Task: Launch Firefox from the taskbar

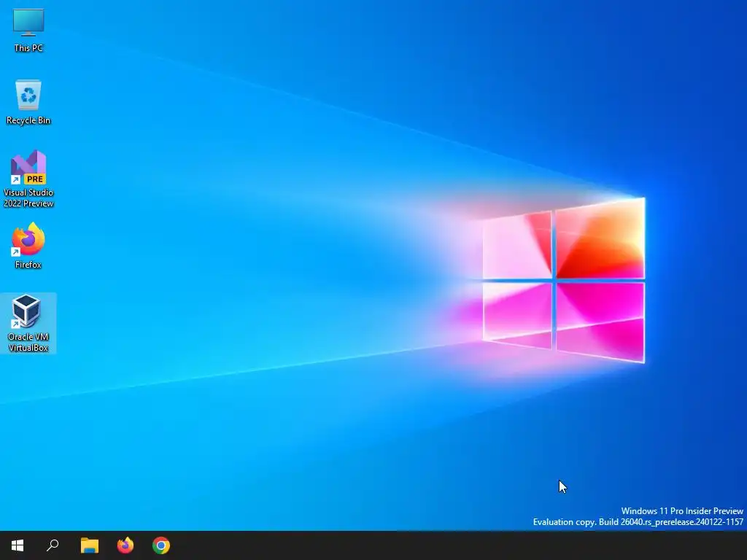Action: coord(125,545)
